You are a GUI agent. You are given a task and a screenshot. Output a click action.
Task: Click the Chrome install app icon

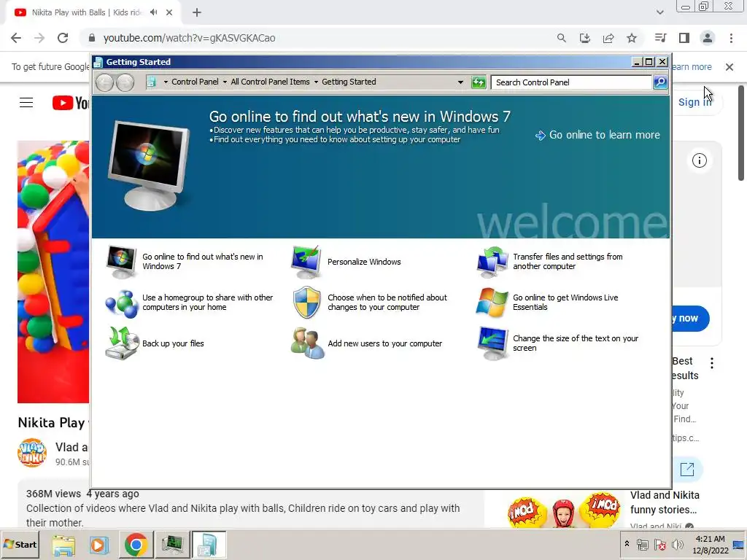[585, 38]
